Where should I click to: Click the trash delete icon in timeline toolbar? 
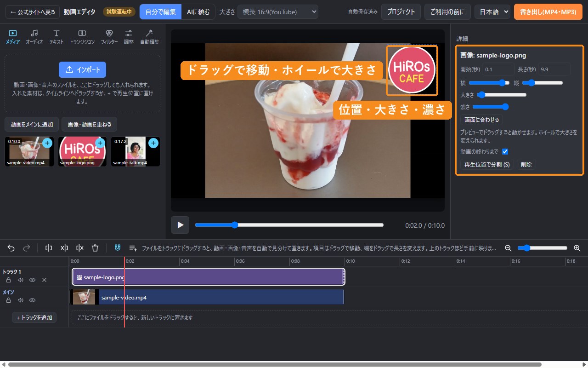point(95,248)
